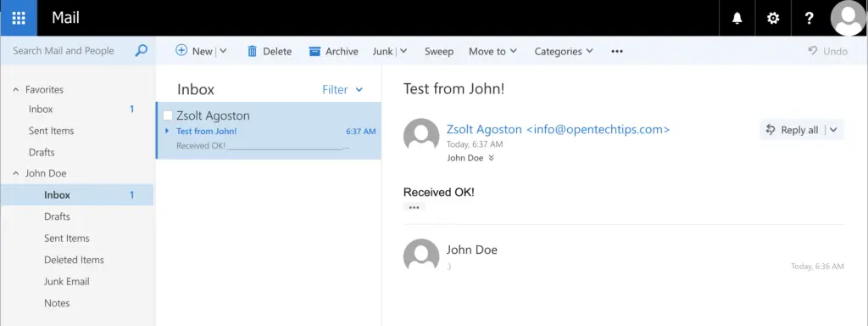Open the Reply all dropdown arrow
Image resolution: width=868 pixels, height=326 pixels.
pyautogui.click(x=834, y=130)
